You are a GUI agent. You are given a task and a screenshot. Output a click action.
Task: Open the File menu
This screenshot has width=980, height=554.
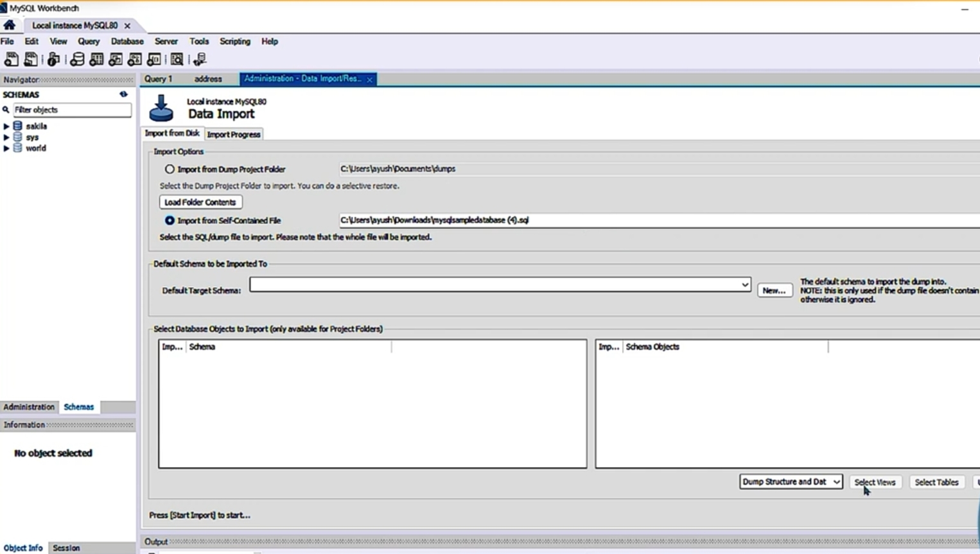pos(7,41)
